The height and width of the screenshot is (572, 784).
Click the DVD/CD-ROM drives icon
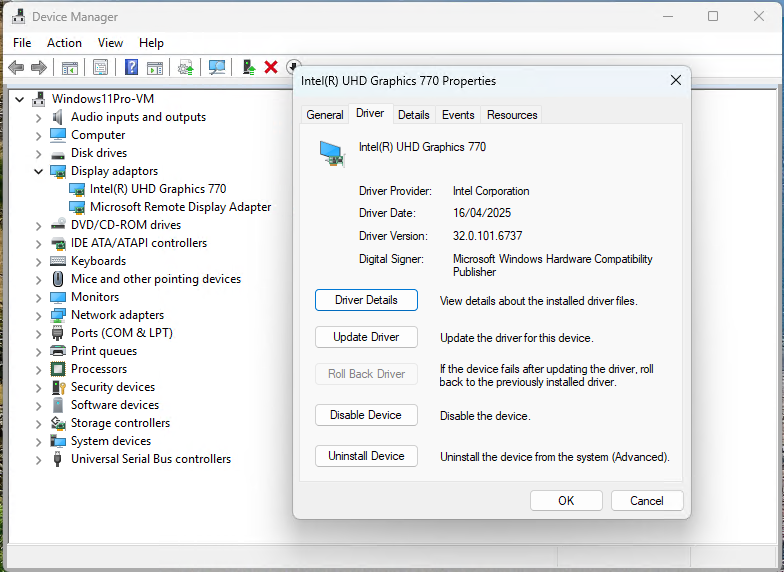coord(58,224)
